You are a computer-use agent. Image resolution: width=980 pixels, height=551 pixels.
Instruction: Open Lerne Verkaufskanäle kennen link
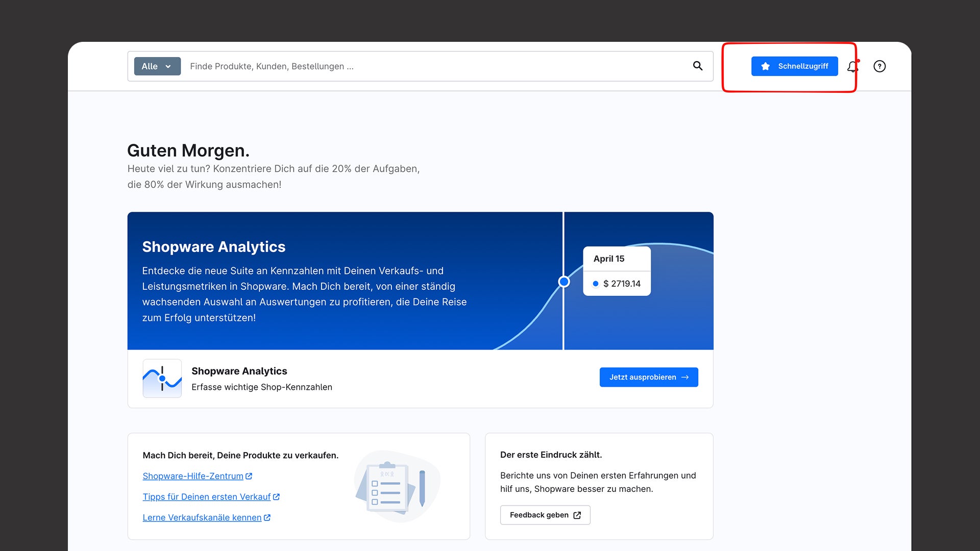click(207, 517)
